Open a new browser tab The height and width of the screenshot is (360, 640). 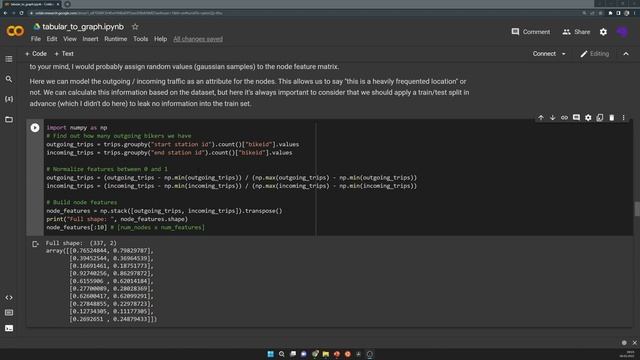point(67,4)
